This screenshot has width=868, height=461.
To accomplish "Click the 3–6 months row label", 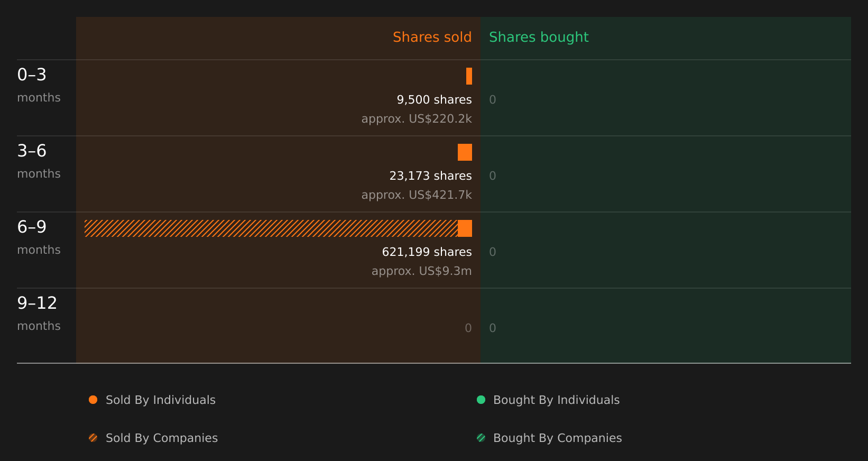I will 39,161.
